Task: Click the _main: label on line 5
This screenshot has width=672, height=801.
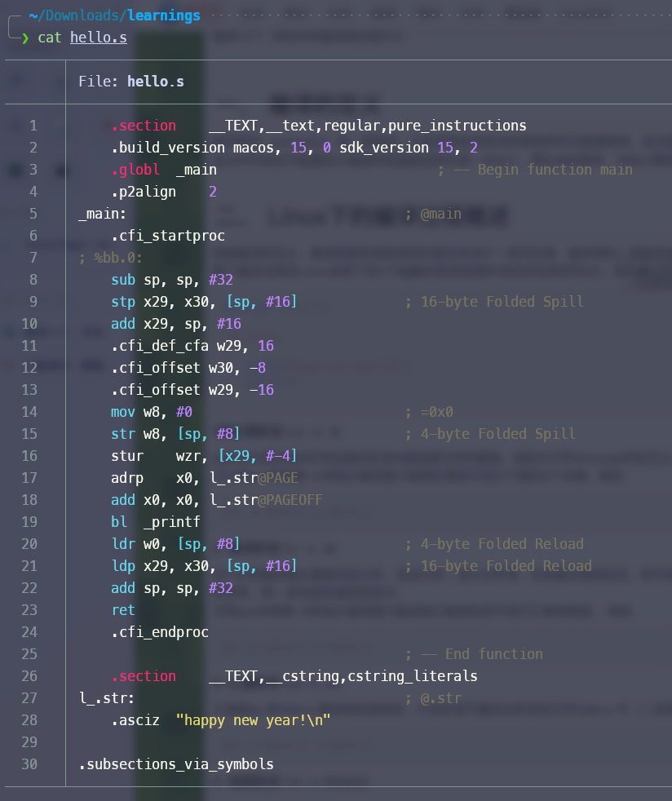Action: [103, 214]
